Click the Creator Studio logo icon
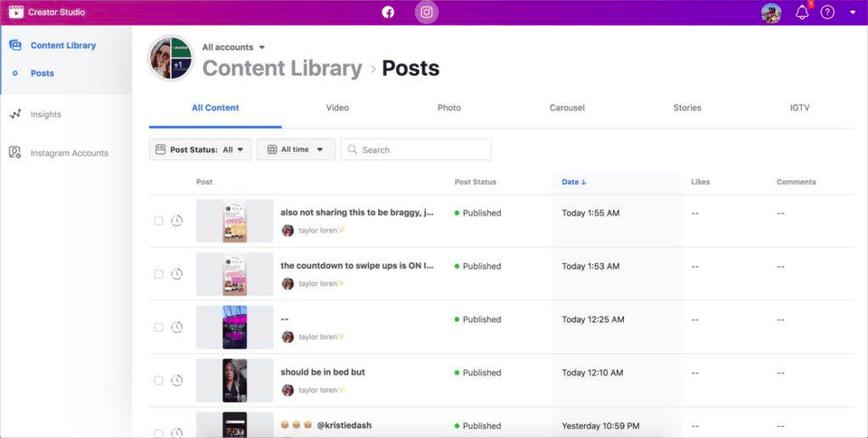The height and width of the screenshot is (438, 868). (x=15, y=12)
